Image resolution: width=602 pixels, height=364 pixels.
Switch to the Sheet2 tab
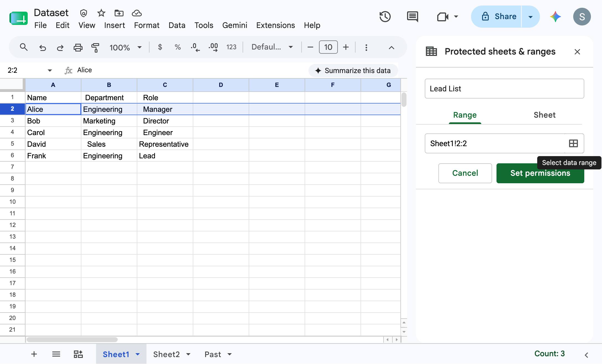166,355
